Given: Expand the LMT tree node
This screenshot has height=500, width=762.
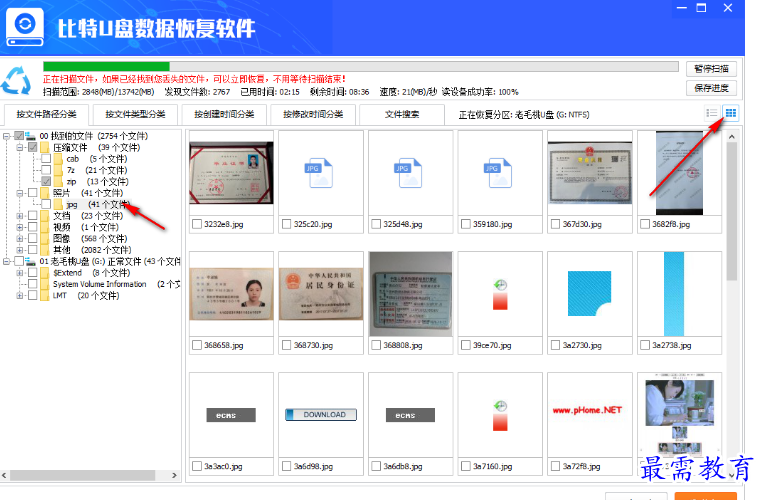Looking at the screenshot, I should pos(19,295).
